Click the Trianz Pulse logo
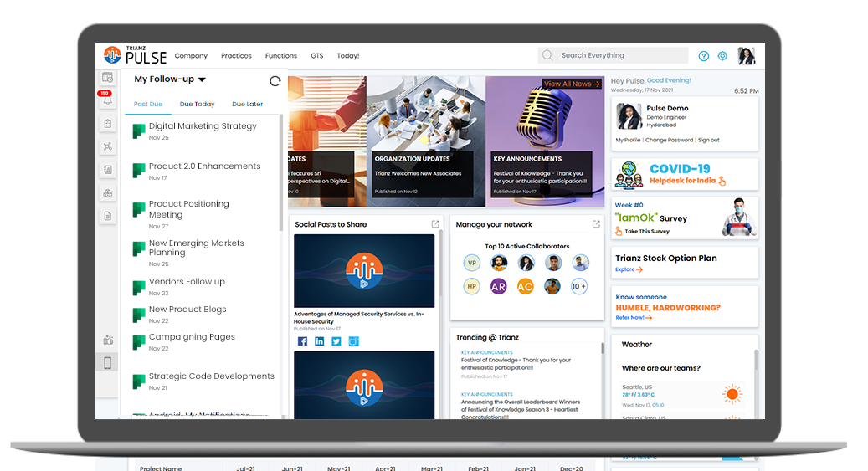This screenshot has height=471, width=868. click(135, 55)
